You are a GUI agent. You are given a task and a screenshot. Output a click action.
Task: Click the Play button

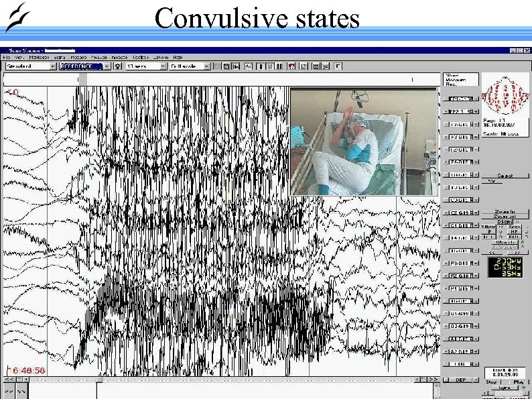click(x=518, y=382)
